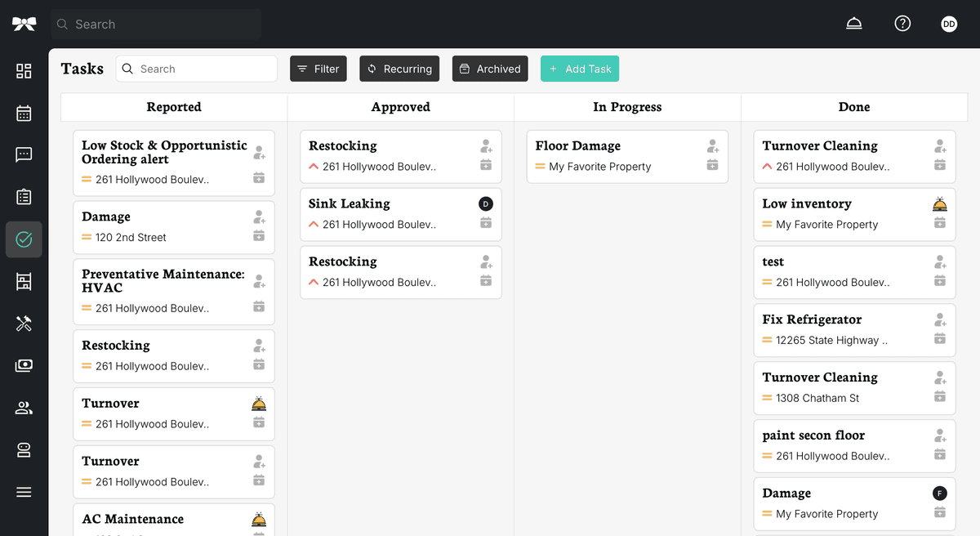The image size is (980, 536).
Task: Open the messages chat icon in sidebar
Action: [24, 154]
